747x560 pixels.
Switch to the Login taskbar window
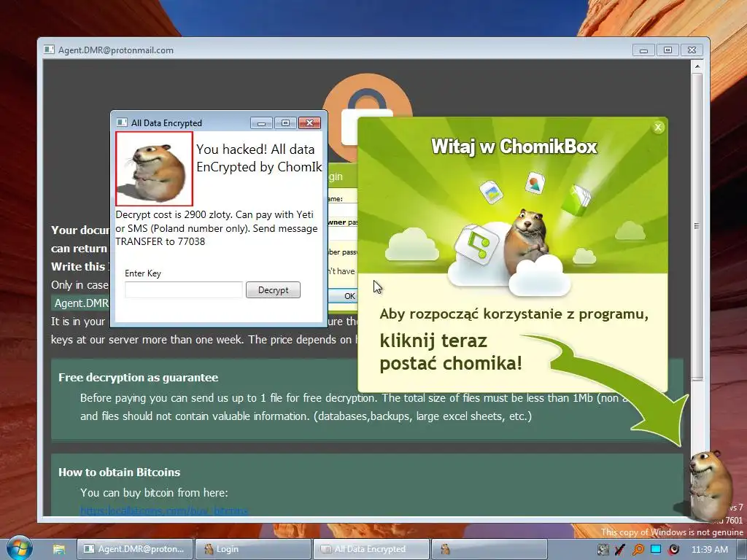pyautogui.click(x=253, y=549)
